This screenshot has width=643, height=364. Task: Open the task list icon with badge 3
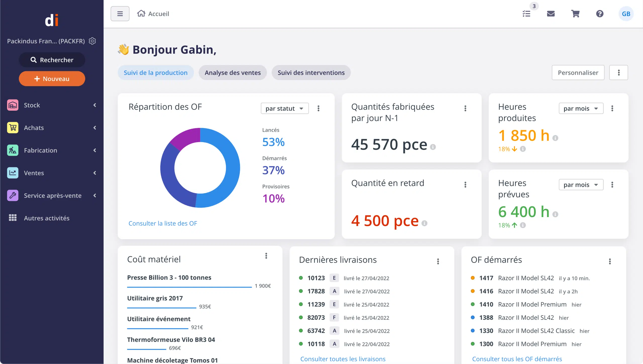526,14
